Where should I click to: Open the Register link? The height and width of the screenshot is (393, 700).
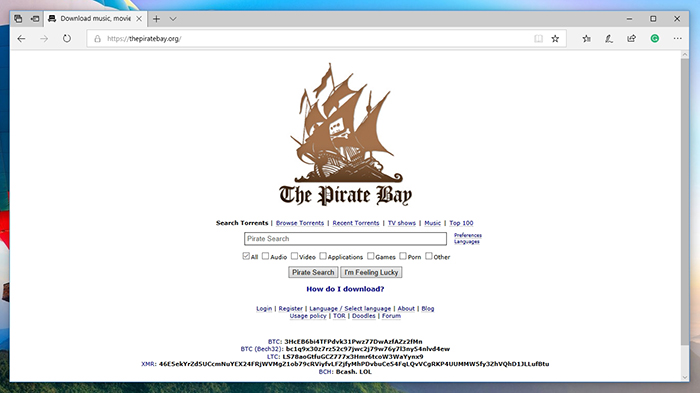tap(291, 309)
